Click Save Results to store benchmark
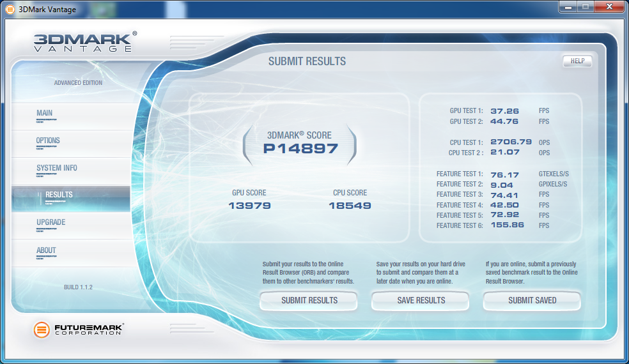Image resolution: width=629 pixels, height=364 pixels. coord(421,300)
